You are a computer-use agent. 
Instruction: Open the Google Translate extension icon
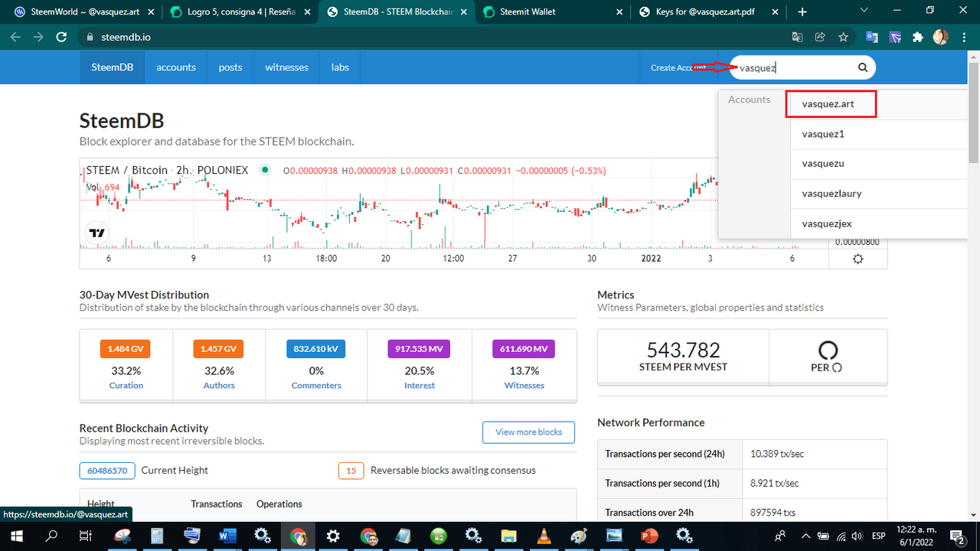(x=872, y=37)
